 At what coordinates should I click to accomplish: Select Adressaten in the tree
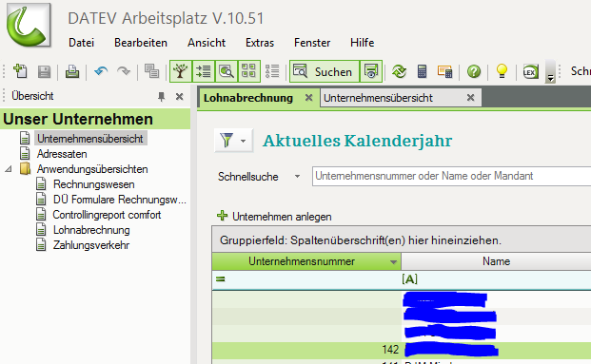pos(62,154)
